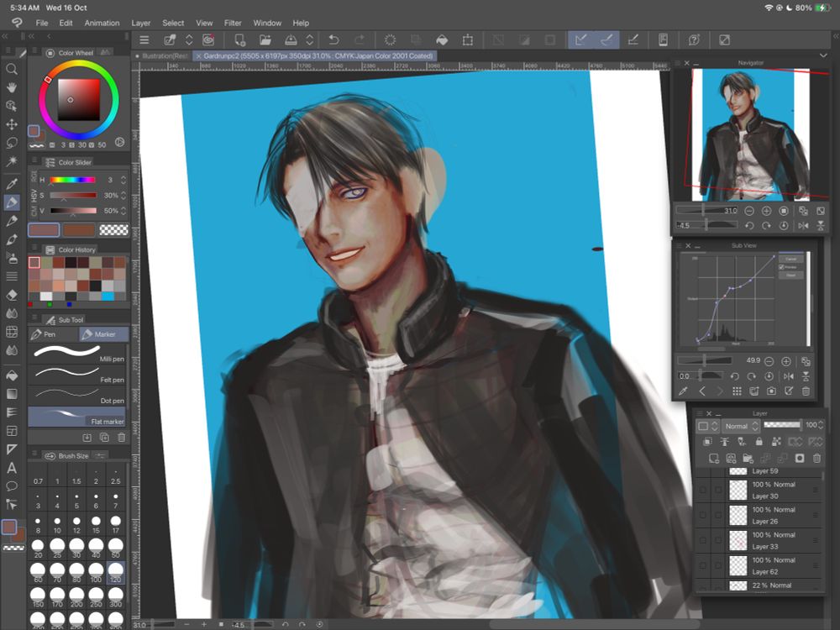Click Lock Layer icon in Layer panel
The height and width of the screenshot is (630, 840).
click(x=759, y=442)
